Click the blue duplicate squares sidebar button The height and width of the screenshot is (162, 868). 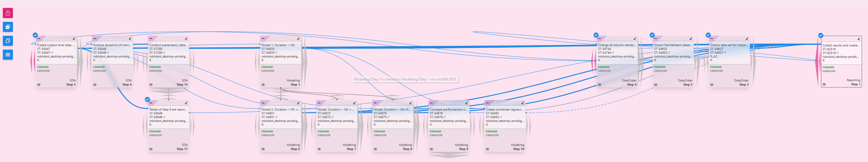tap(8, 41)
